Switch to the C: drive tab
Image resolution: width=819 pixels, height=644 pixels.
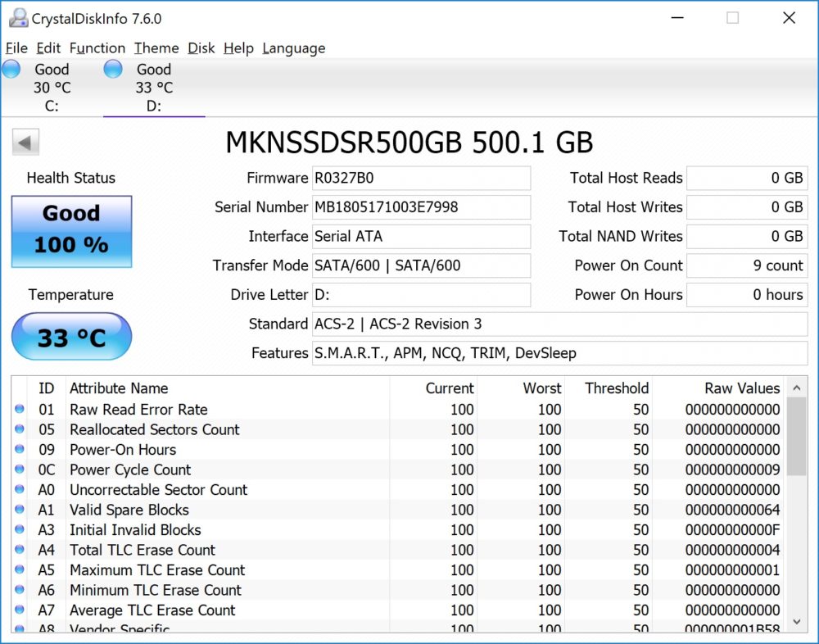point(52,88)
